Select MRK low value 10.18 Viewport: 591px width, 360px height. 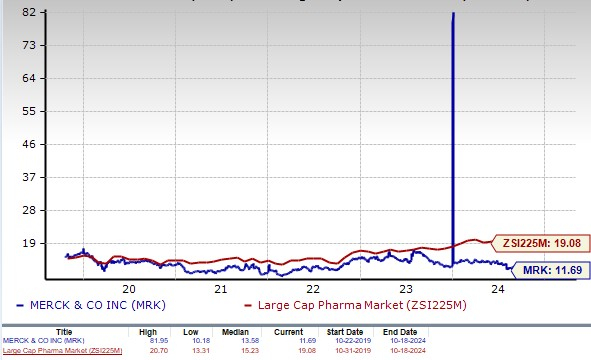point(201,341)
